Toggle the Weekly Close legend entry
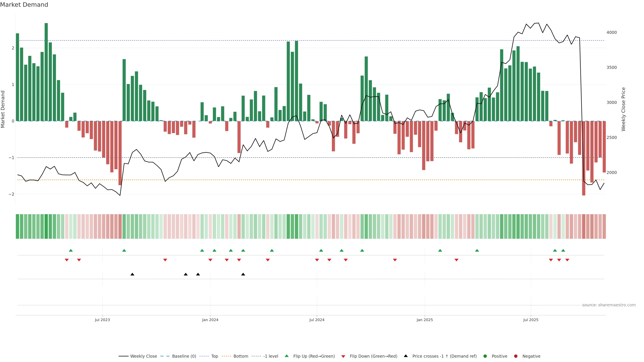 (144, 356)
